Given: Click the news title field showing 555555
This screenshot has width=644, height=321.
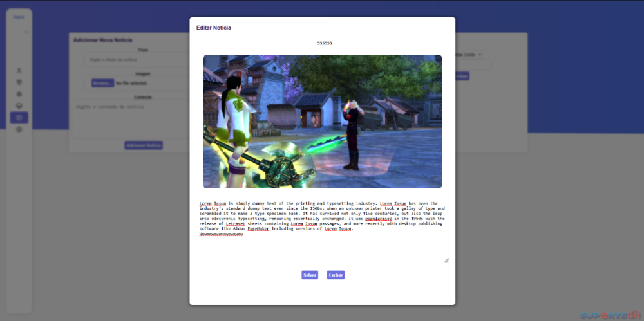Looking at the screenshot, I should coord(324,43).
